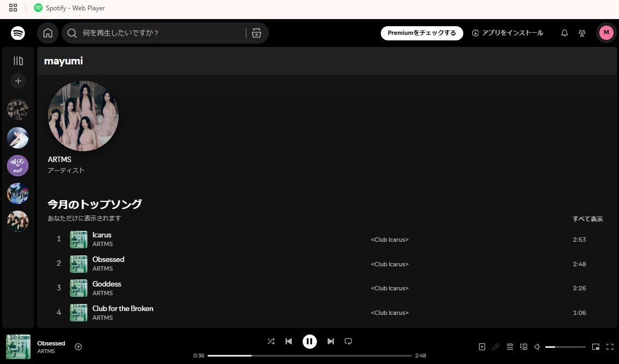The width and height of the screenshot is (619, 364).
Task: Select Goddess track title
Action: [x=107, y=284]
